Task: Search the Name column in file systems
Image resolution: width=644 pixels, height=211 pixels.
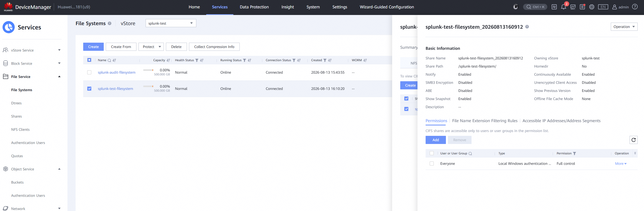Action: point(109,60)
